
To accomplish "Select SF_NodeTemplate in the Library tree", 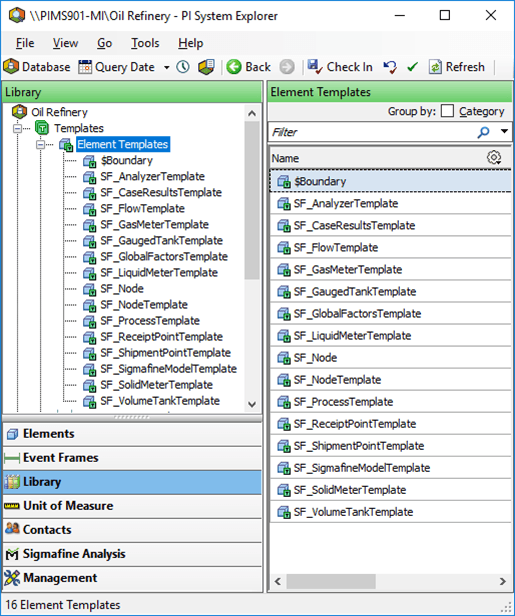I will pyautogui.click(x=144, y=304).
